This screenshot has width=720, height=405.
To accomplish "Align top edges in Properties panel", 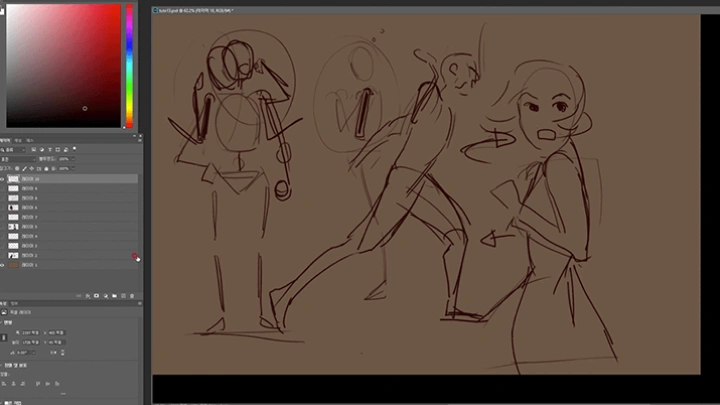I will click(x=38, y=383).
